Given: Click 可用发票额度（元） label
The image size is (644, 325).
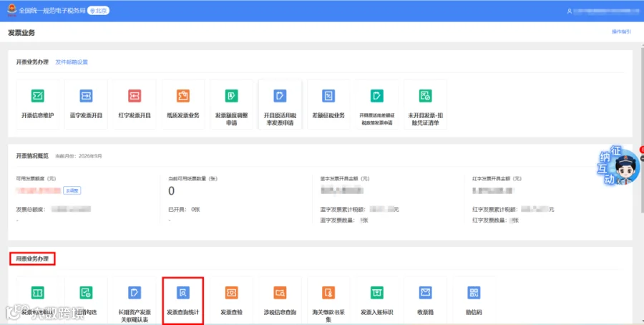Looking at the screenshot, I should coord(36,179).
